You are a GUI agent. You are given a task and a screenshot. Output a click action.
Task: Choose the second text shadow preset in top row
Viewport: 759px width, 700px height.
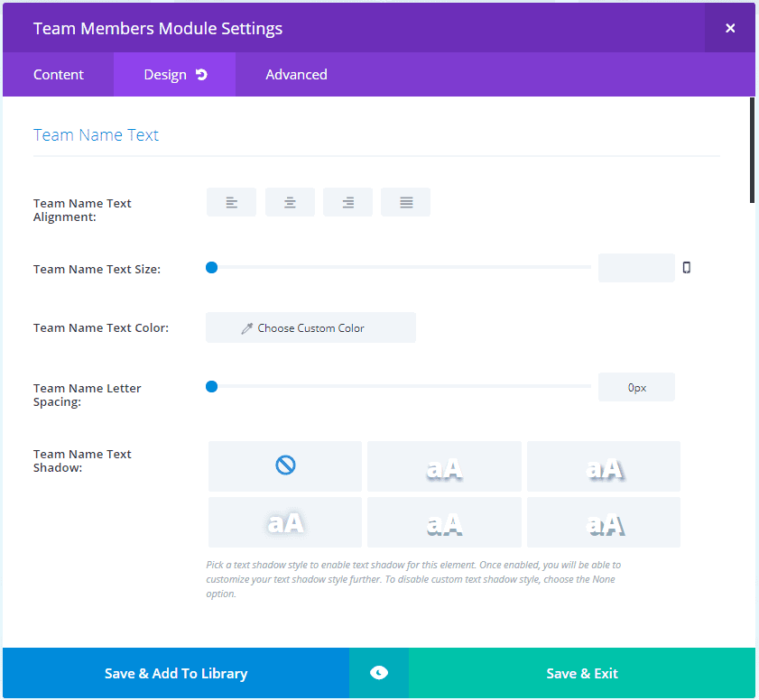(x=444, y=465)
